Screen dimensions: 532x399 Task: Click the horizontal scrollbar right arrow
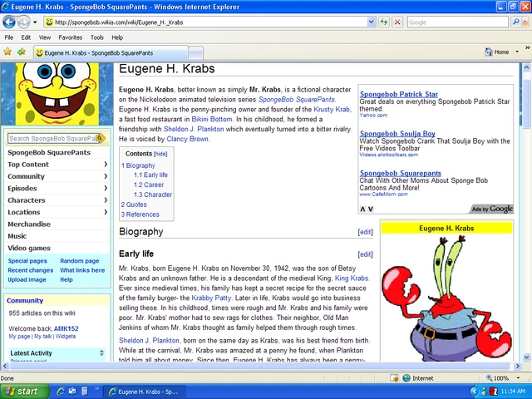(x=518, y=366)
